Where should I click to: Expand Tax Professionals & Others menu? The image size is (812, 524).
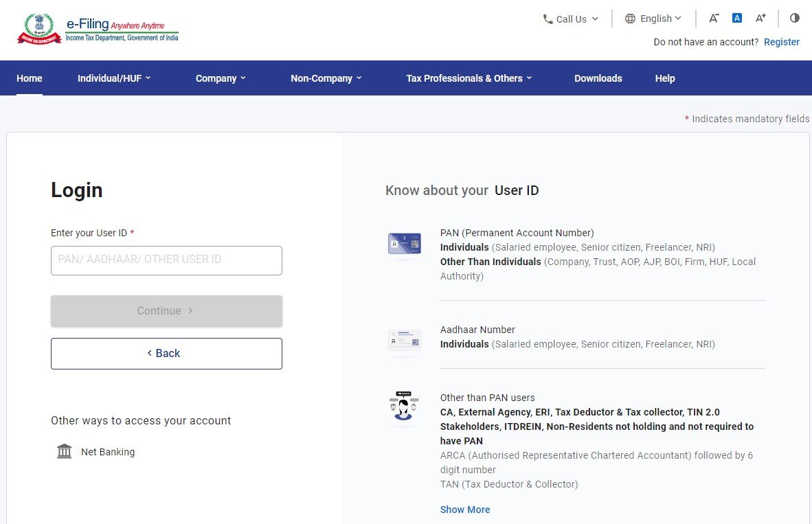click(469, 78)
